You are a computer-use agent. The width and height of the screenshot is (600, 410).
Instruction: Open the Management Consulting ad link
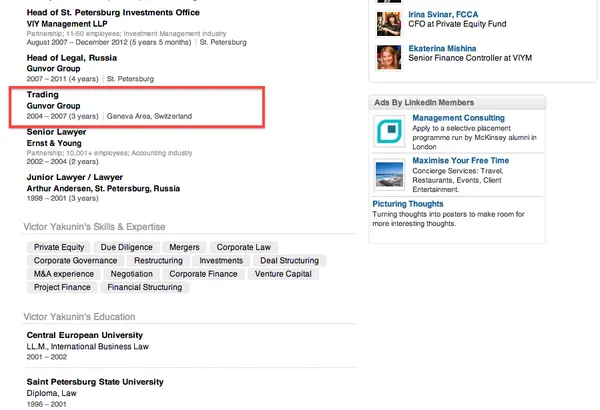point(458,118)
